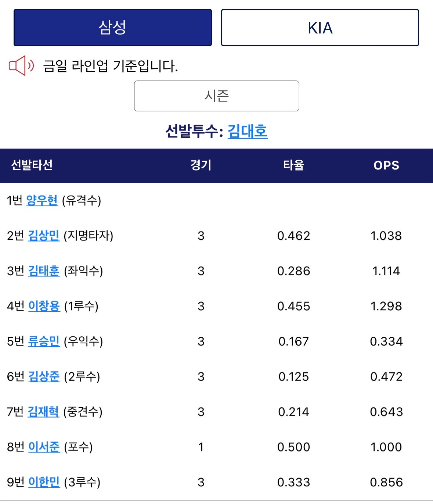433x504 pixels.
Task: Switch to the 삼성 team tab
Action: coord(113,28)
